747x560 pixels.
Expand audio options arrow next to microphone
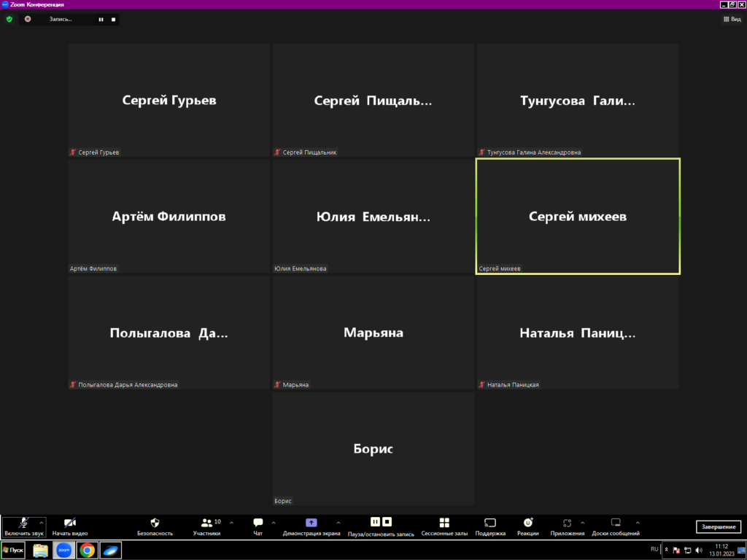pyautogui.click(x=41, y=522)
